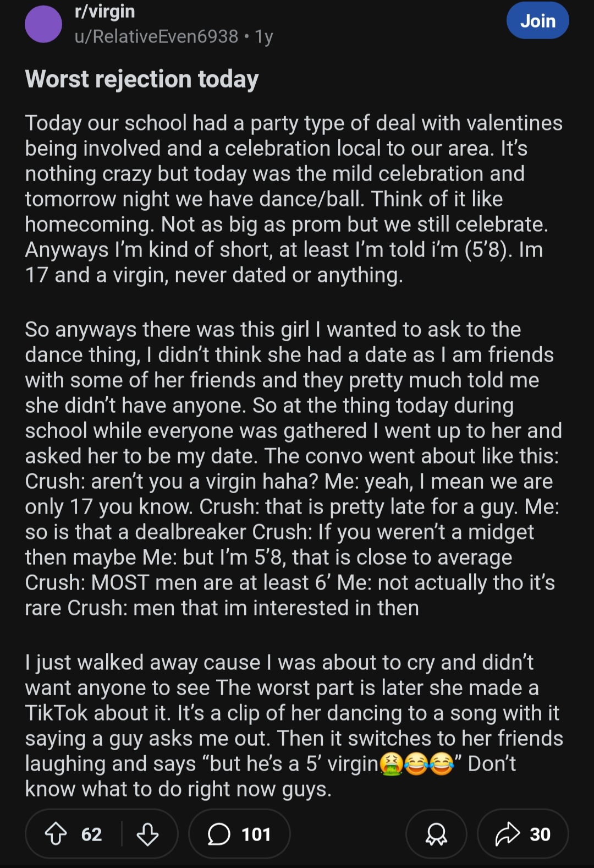Select the paragraph starting 'So anyways there was'

click(294, 468)
